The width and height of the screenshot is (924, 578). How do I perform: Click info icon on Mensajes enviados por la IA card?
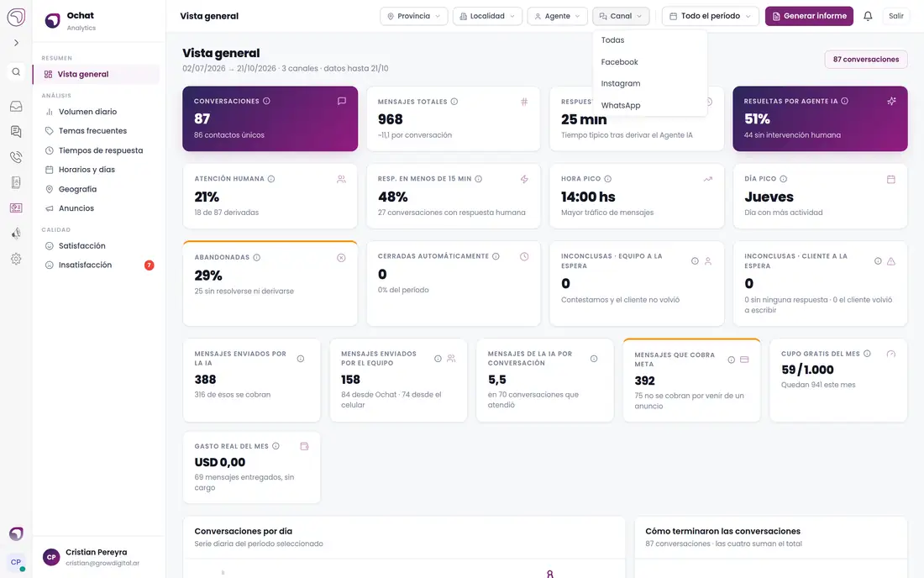click(x=301, y=359)
